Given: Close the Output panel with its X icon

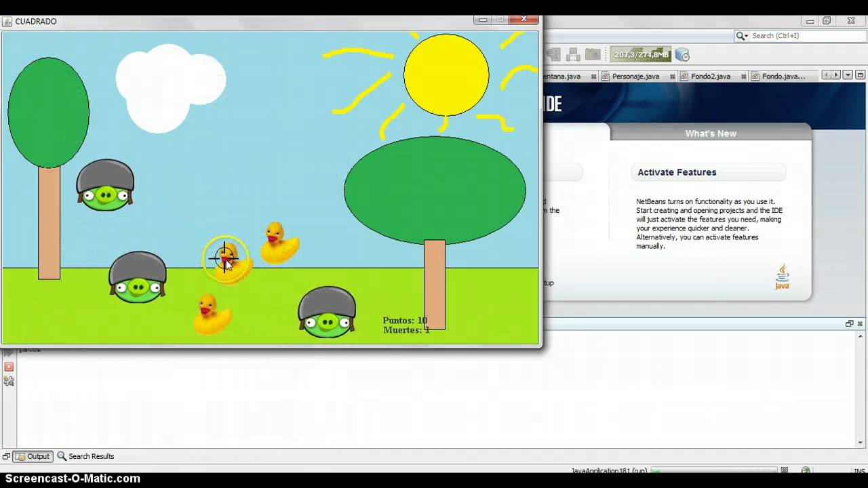Looking at the screenshot, I should point(861,324).
